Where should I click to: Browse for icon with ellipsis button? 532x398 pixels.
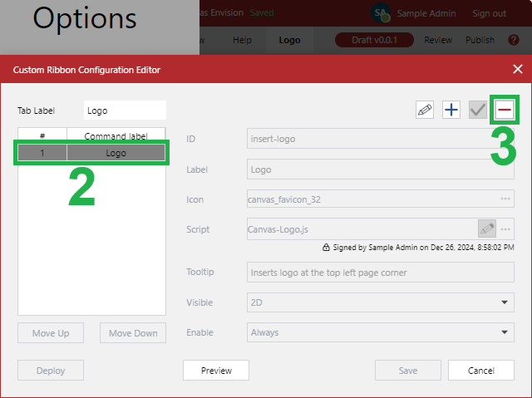coord(505,199)
